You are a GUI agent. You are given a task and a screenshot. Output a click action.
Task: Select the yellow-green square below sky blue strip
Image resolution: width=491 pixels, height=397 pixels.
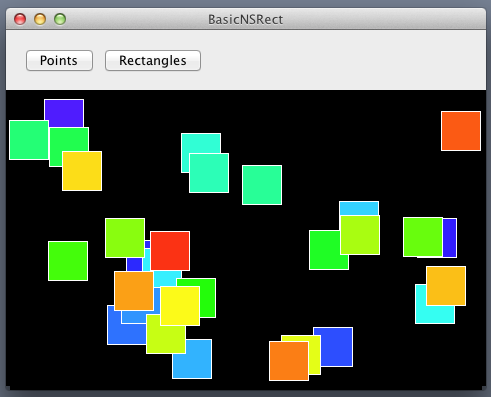click(x=360, y=235)
